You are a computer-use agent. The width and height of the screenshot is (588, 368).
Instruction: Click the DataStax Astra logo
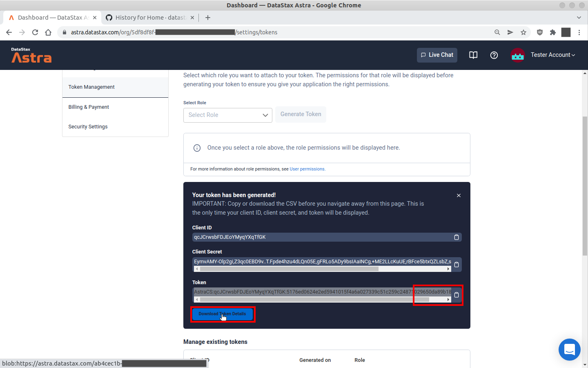click(31, 55)
